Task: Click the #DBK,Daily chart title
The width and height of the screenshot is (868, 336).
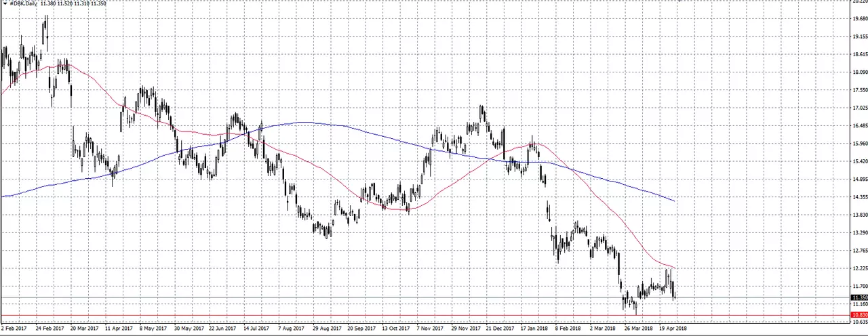Action: [x=24, y=3]
